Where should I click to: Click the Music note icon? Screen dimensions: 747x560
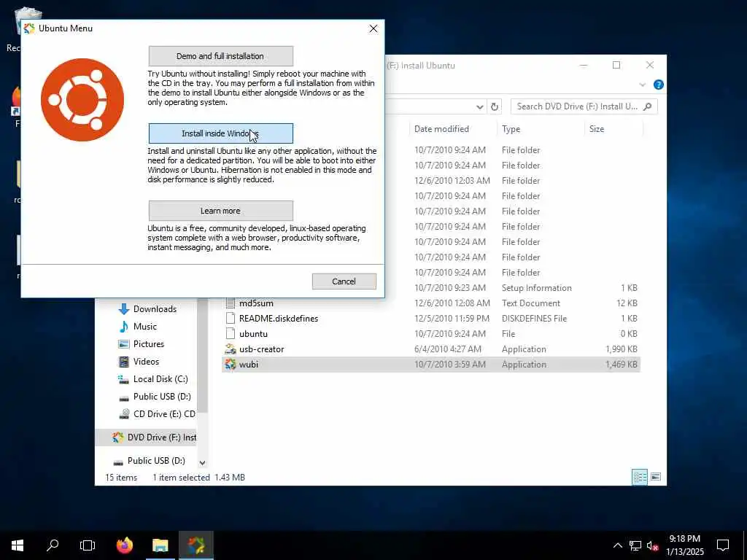[124, 327]
